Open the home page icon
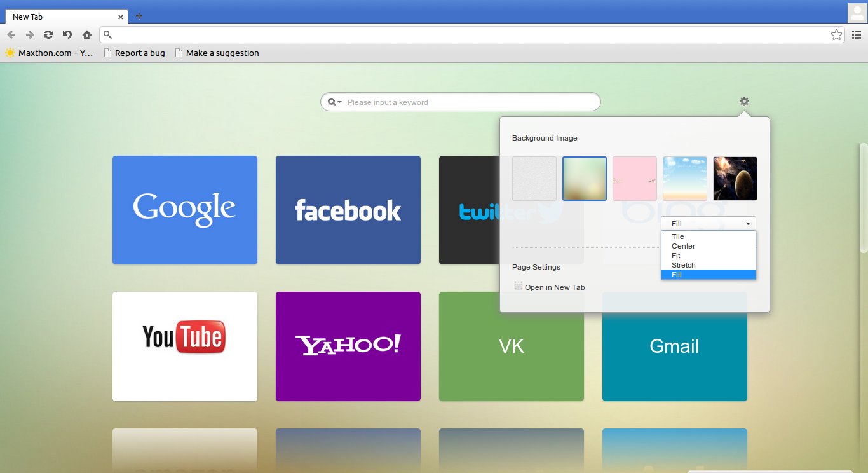Viewport: 868px width, 473px height. [87, 34]
